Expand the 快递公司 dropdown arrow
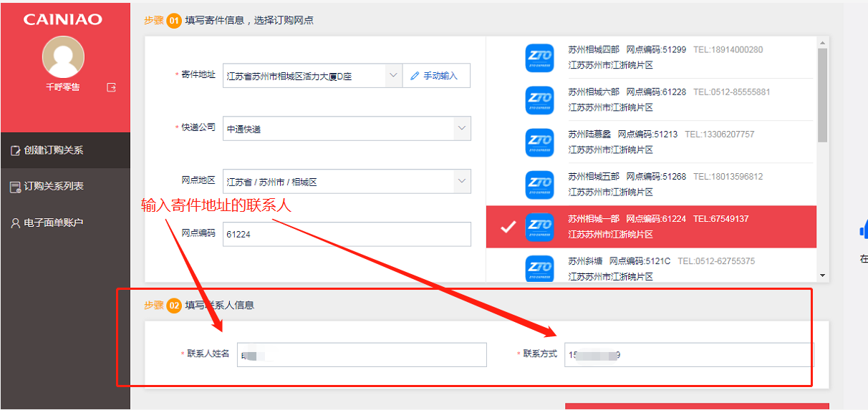The image size is (868, 410). pyautogui.click(x=462, y=129)
